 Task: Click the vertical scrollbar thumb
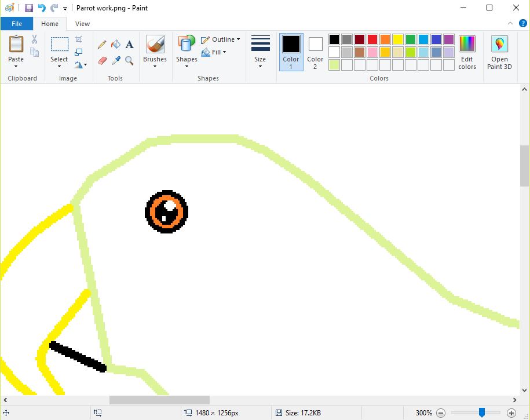click(524, 166)
